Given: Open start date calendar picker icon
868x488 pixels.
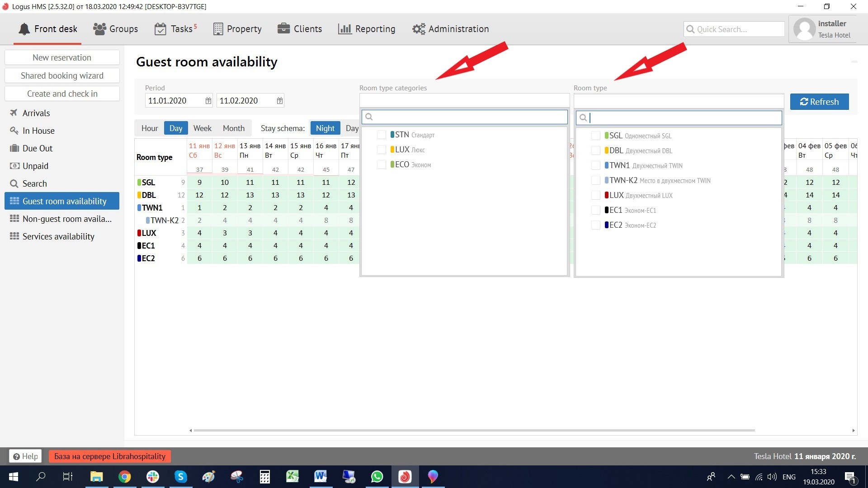Looking at the screenshot, I should pos(208,101).
